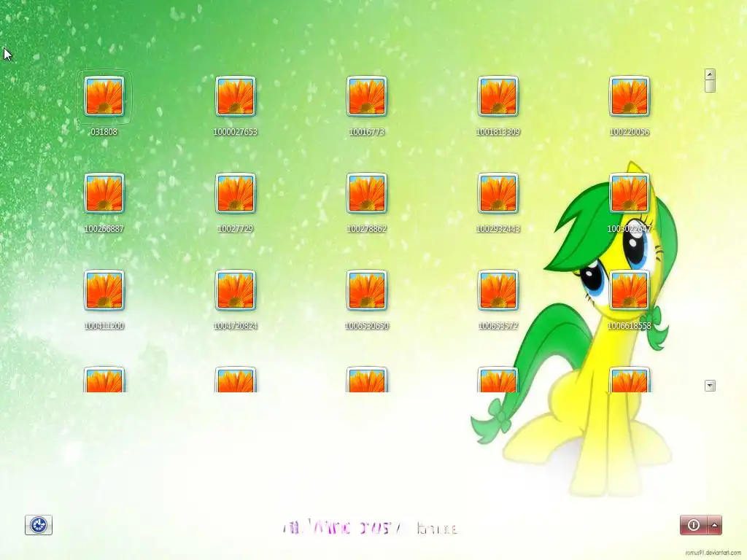Image resolution: width=747 pixels, height=560 pixels.
Task: Click the 1006530650 account name label
Action: coord(367,326)
